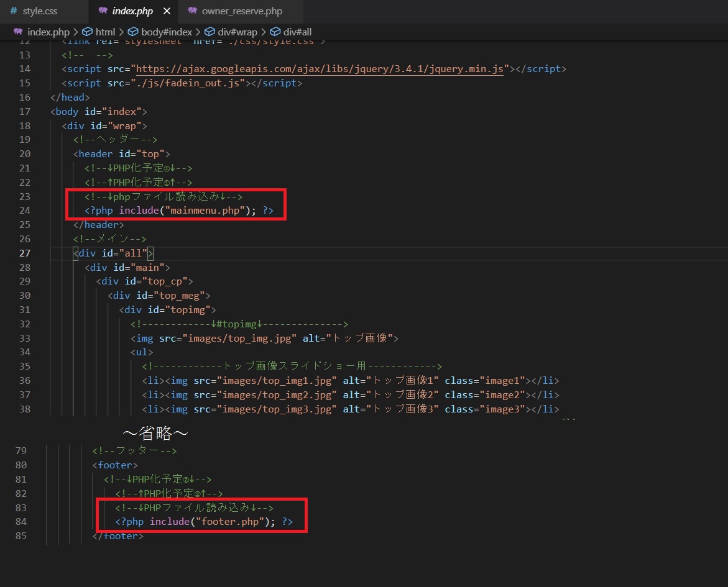Open the html breadcrumb dropdown
Screen dimensions: 728x587
tap(105, 32)
